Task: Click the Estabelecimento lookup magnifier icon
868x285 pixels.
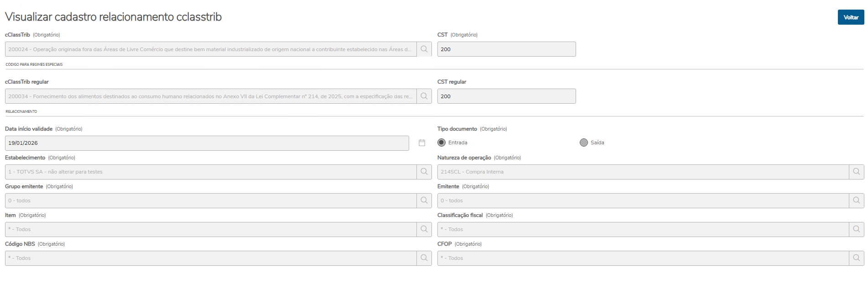Action: 424,172
